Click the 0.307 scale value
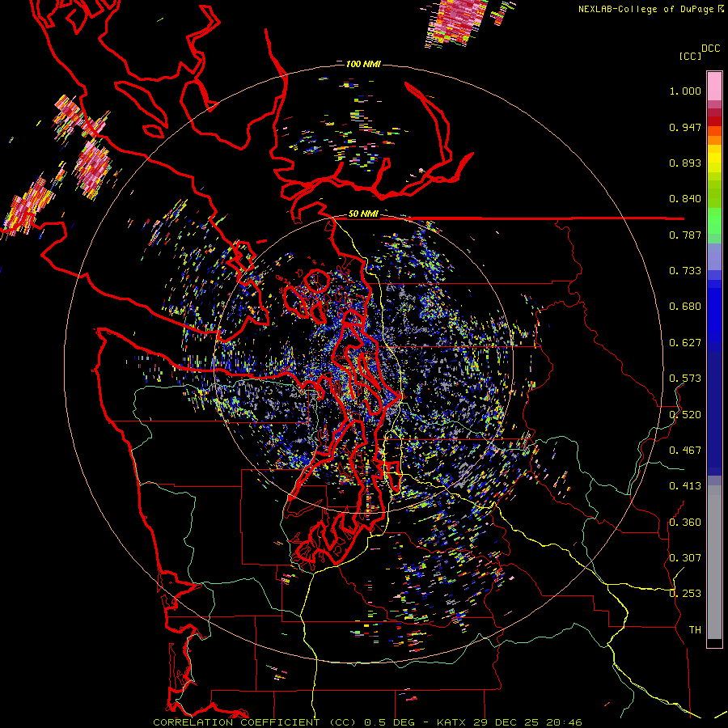 point(685,558)
